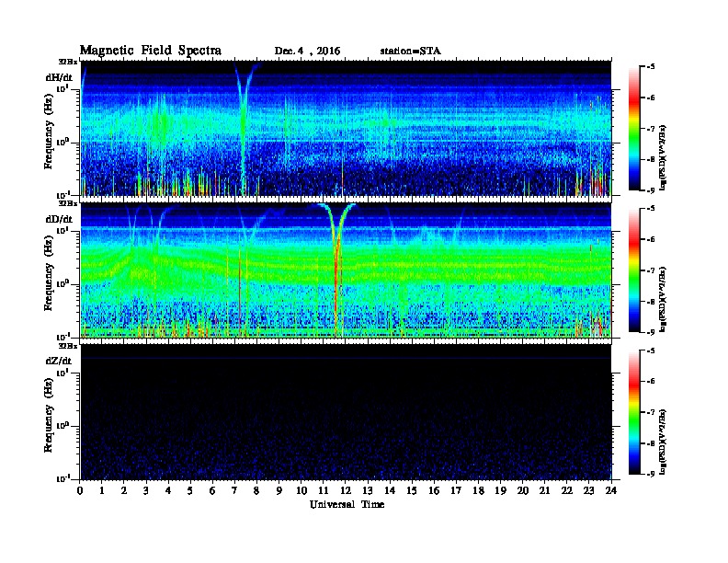Click hour tick label "22" on the time axis
Viewport: 728px width, 563px height.
pyautogui.click(x=567, y=490)
